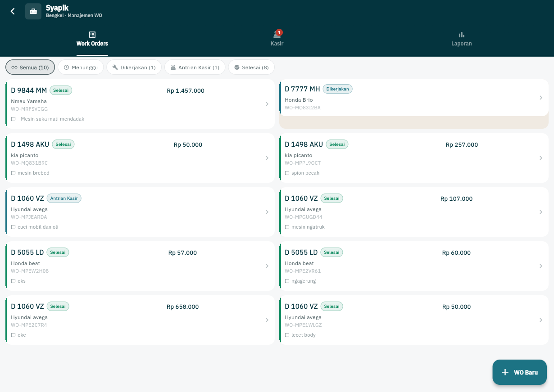554x392 pixels.
Task: Open D 7777 MH Honda Brio chevron
Action: [x=541, y=98]
